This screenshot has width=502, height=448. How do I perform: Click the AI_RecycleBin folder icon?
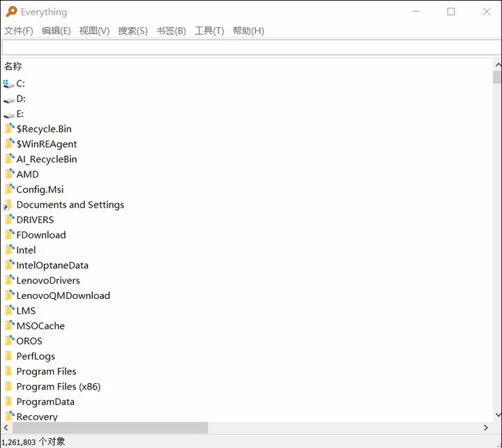tap(10, 159)
